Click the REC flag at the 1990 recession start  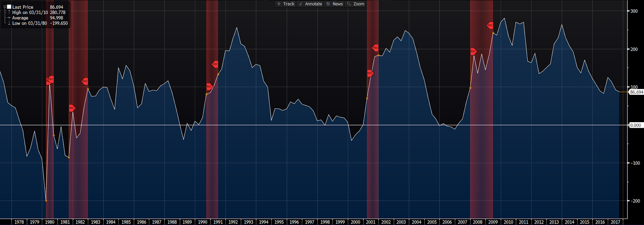209,86
